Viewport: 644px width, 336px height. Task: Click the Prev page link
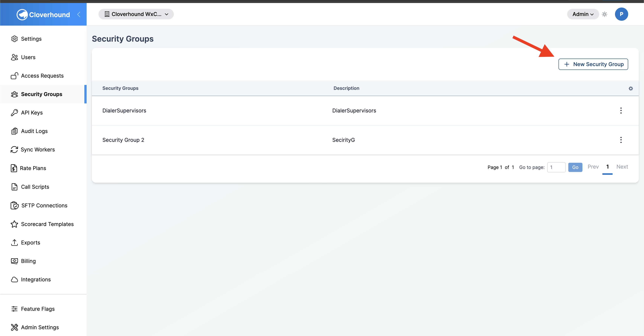click(593, 167)
